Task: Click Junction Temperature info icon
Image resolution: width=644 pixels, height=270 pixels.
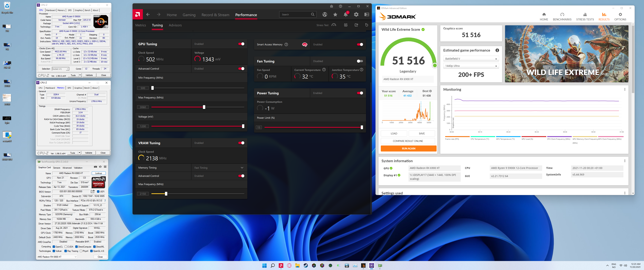Action: pos(362,70)
